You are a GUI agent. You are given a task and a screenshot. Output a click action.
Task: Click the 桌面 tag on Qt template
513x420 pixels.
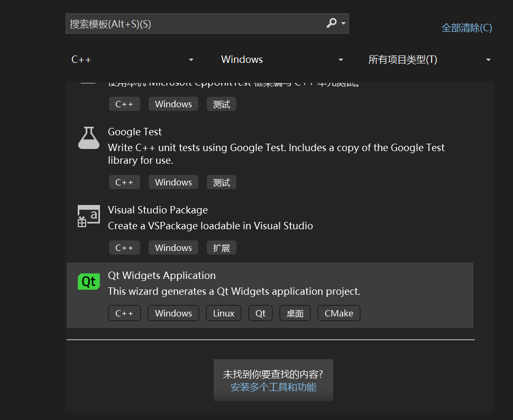[x=295, y=313]
